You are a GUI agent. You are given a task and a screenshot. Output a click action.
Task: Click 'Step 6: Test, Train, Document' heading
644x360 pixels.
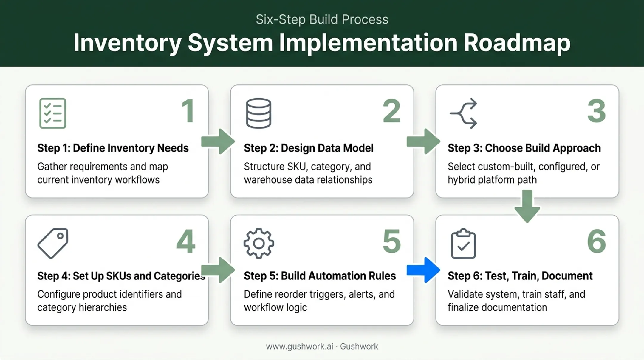point(520,276)
